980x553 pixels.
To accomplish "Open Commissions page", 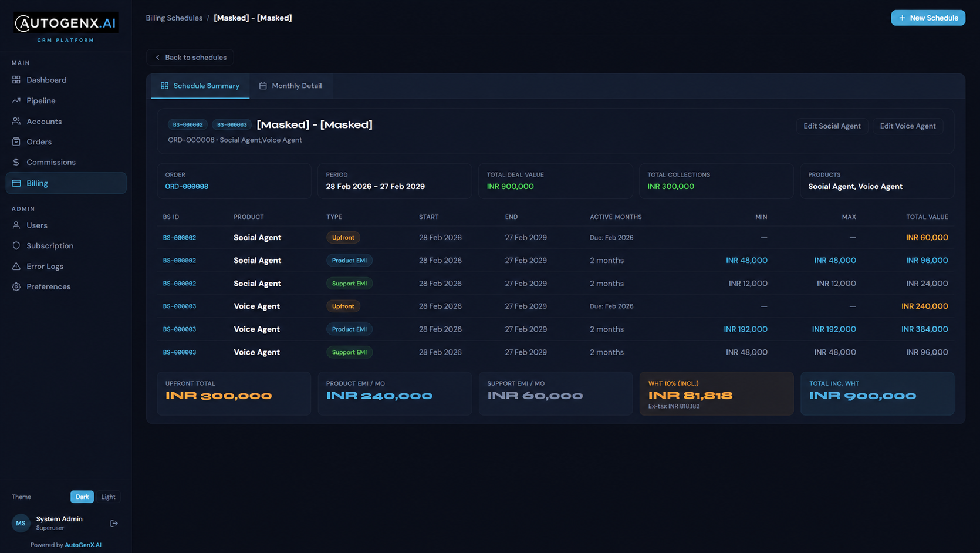I will tap(66, 162).
